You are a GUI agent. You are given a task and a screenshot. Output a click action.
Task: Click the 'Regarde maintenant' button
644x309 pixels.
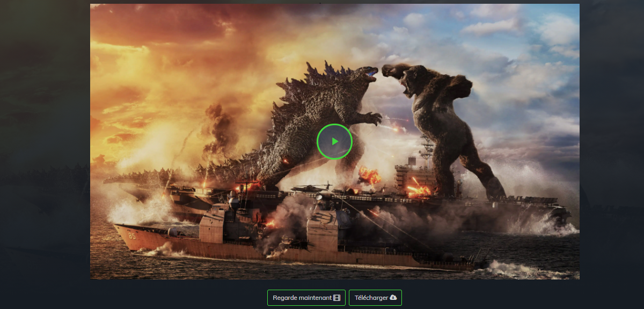pos(306,298)
